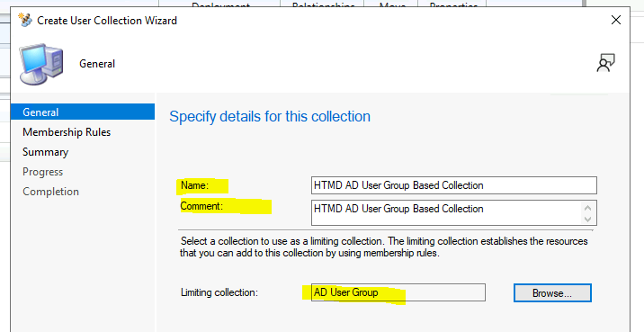
Task: Click into the Comment text box
Action: (454, 213)
